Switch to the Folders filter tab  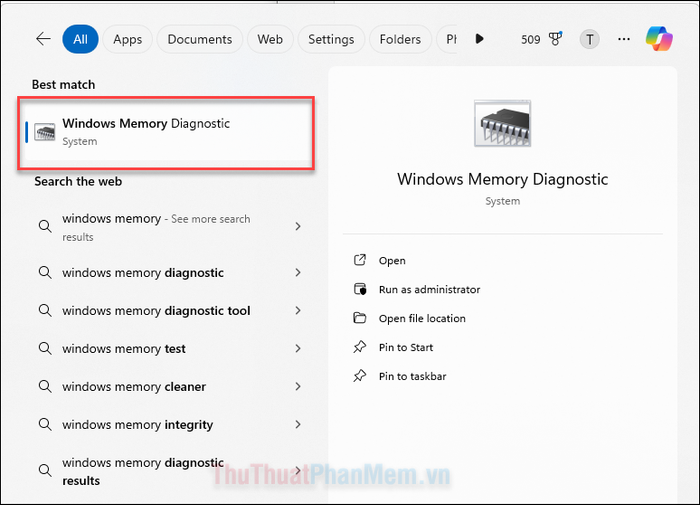(x=400, y=39)
